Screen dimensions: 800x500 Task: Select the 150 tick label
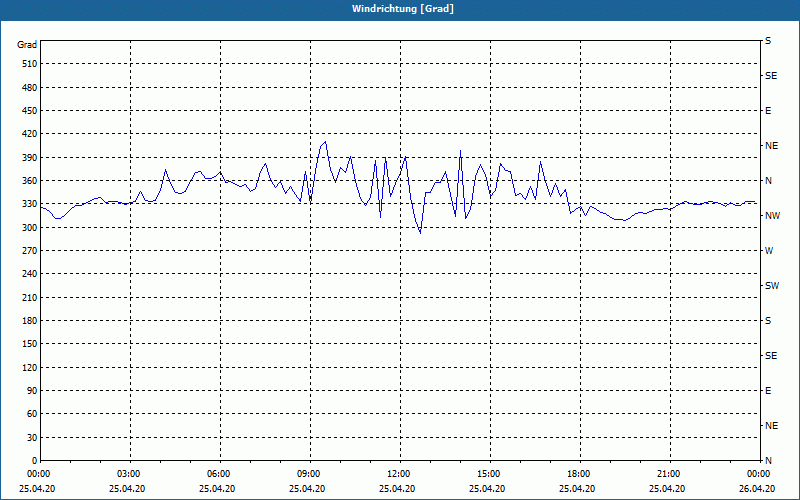click(30, 344)
